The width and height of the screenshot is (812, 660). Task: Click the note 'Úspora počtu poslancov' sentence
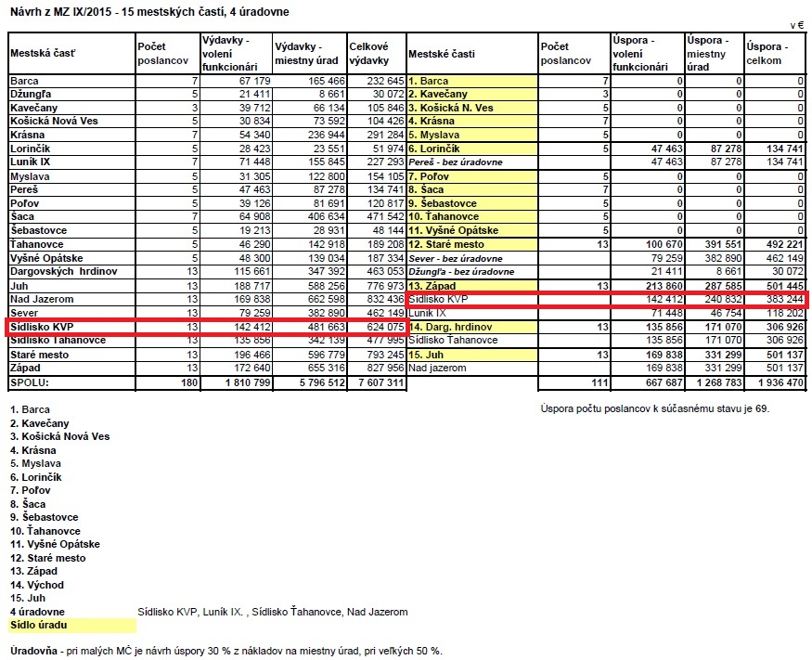[x=655, y=408]
